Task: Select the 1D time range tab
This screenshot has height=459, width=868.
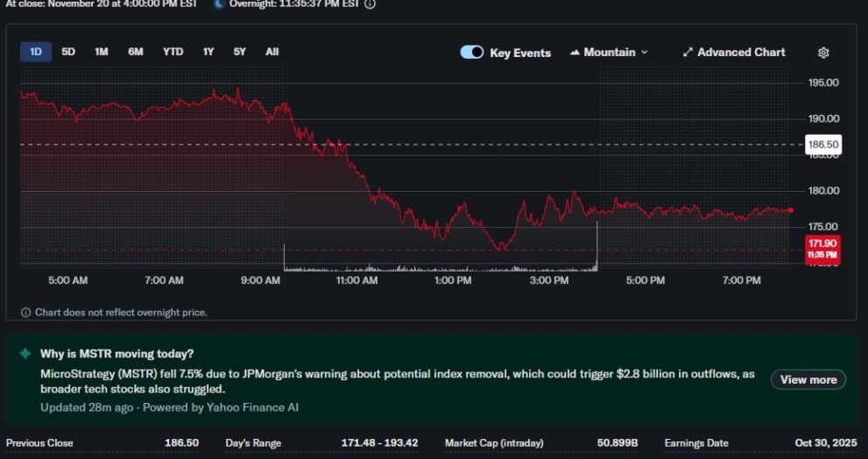Action: [36, 52]
